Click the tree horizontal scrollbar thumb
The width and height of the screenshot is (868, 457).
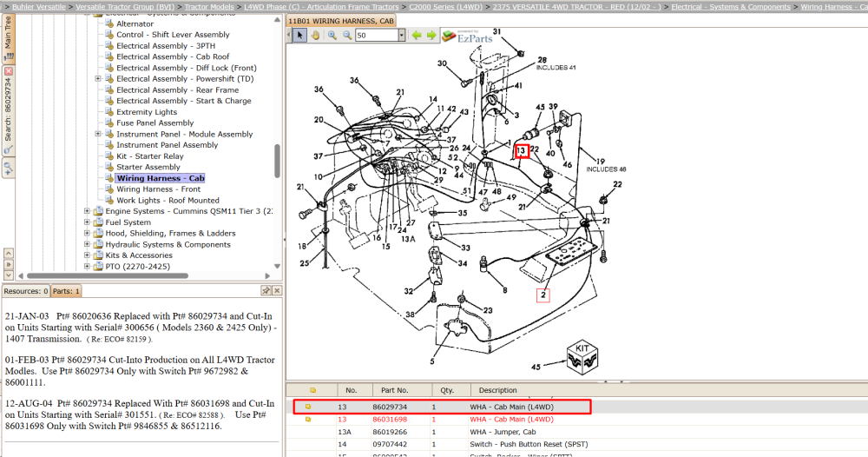[x=108, y=275]
